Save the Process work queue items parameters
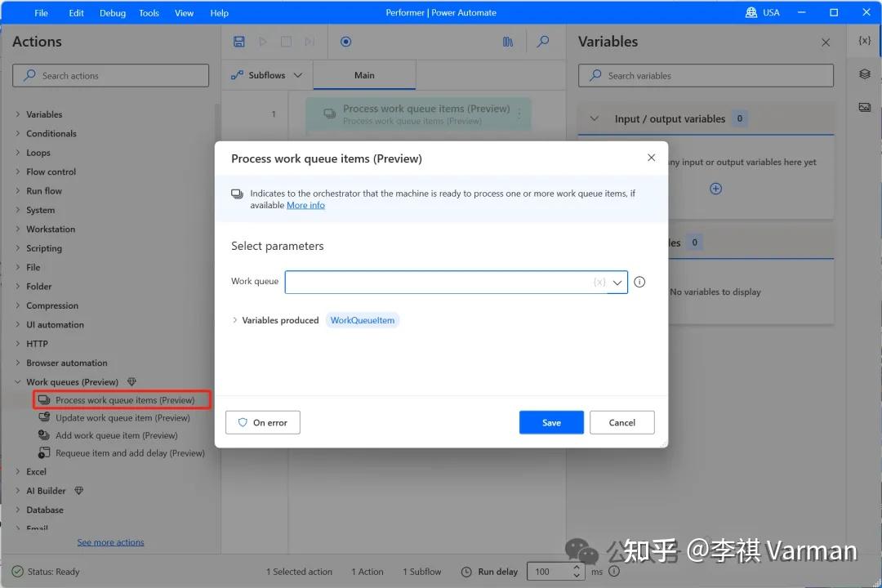This screenshot has height=588, width=882. tap(551, 422)
